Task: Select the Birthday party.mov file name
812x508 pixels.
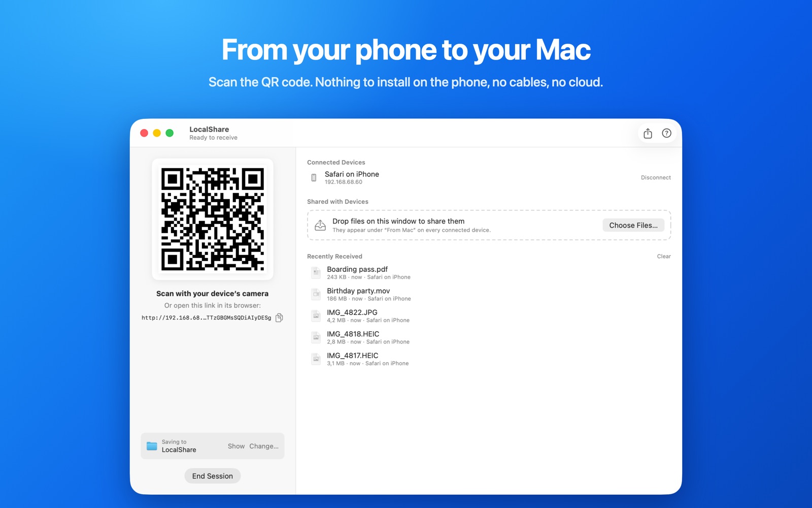Action: [358, 291]
